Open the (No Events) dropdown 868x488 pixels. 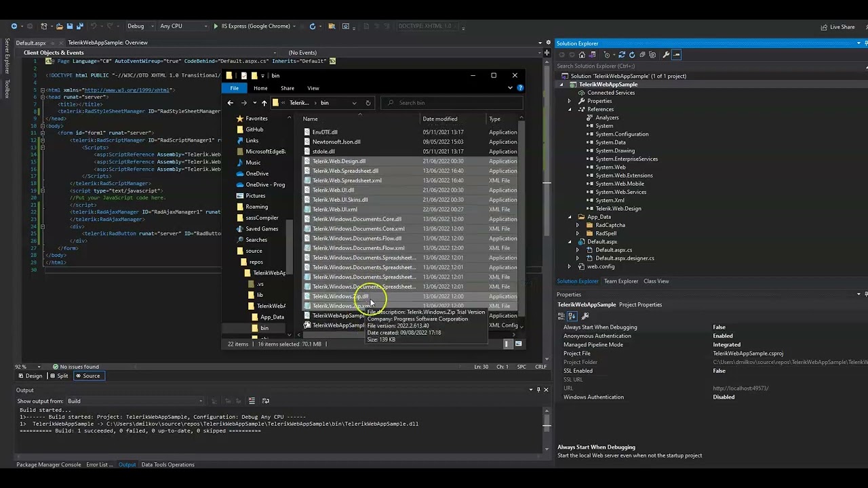point(414,52)
